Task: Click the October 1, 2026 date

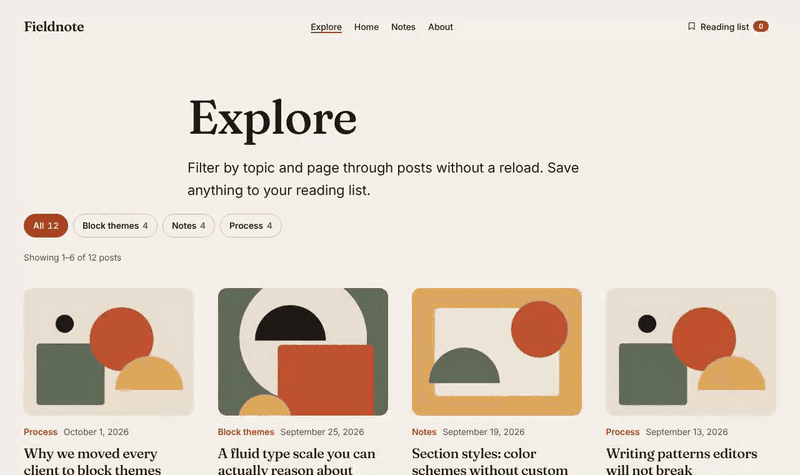Action: click(x=96, y=432)
